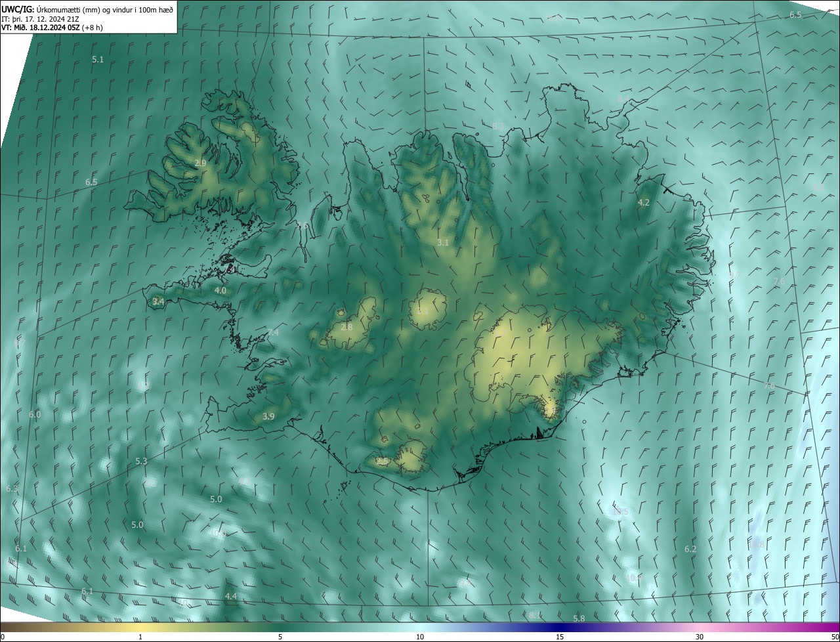Screen dimensions: 840x642
Task: Click the 4.4 value label
Action: click(x=230, y=596)
